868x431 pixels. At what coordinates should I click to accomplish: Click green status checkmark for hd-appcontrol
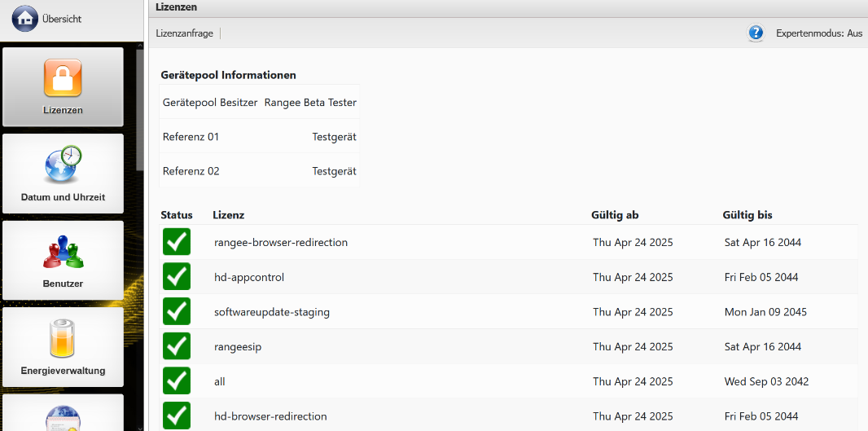tap(177, 277)
